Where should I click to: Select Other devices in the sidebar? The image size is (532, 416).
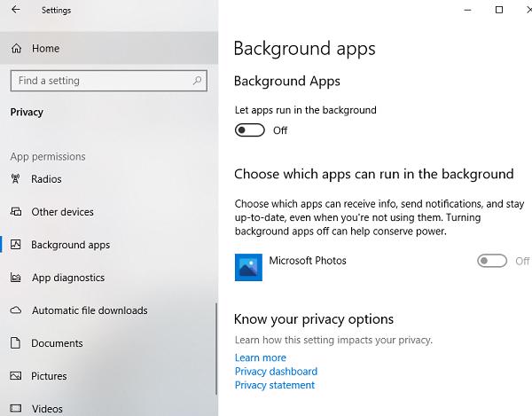[109, 212]
